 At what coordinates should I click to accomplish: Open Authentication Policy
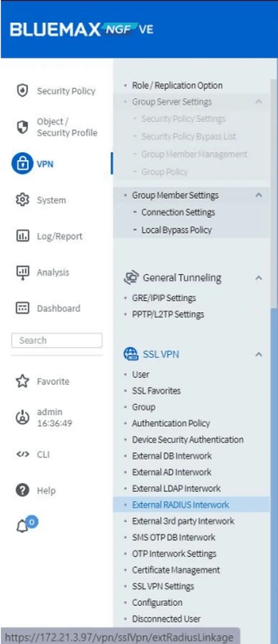[171, 423]
